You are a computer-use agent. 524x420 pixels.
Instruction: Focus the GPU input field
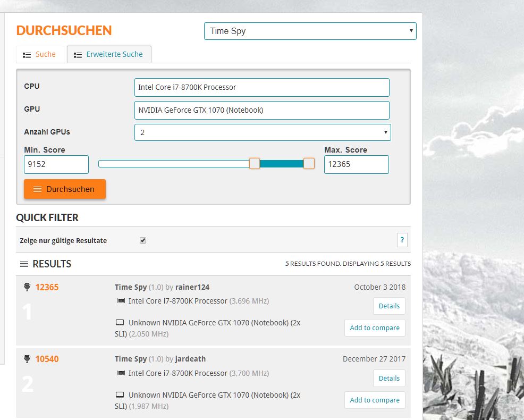point(261,111)
